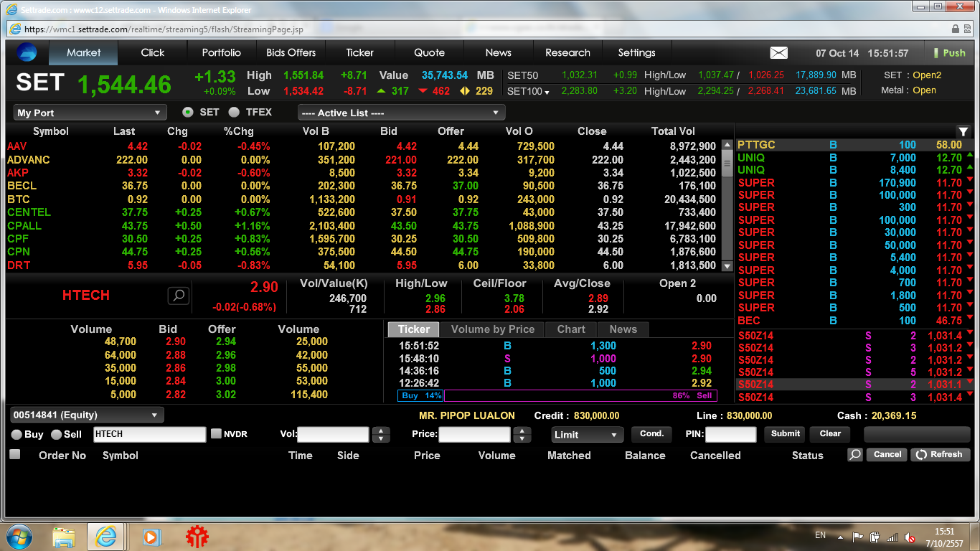Open the Portfolio menu tab
Image resolution: width=980 pixels, height=551 pixels.
tap(221, 52)
